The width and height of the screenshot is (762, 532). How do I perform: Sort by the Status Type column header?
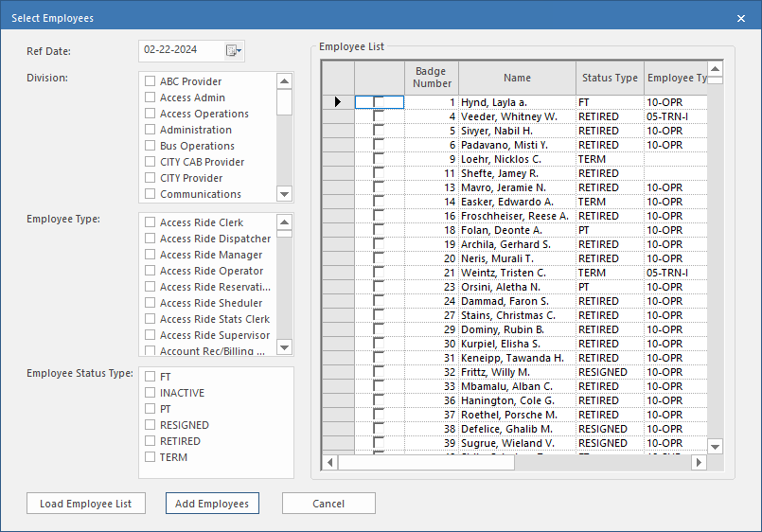click(x=610, y=78)
